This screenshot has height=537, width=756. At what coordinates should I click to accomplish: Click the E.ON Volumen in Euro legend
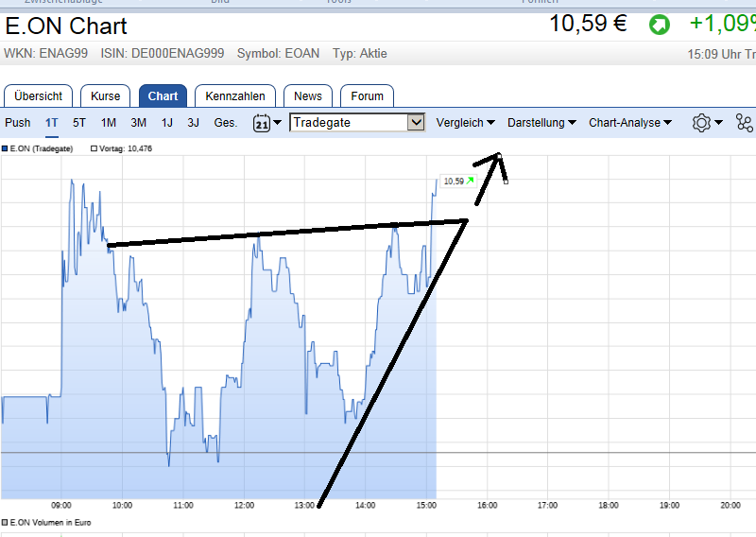[46, 523]
